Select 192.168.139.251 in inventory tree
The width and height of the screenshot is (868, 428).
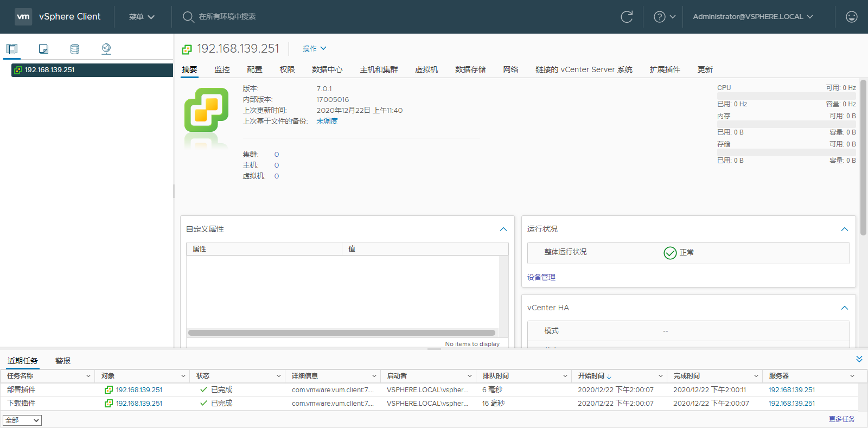[x=92, y=70]
